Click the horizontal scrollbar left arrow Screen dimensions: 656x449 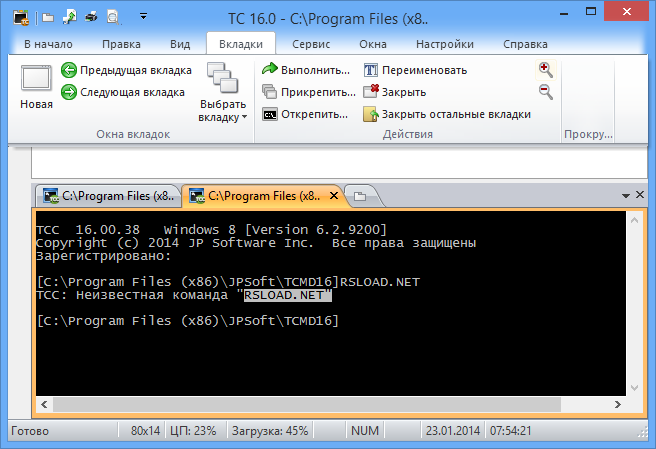point(44,404)
